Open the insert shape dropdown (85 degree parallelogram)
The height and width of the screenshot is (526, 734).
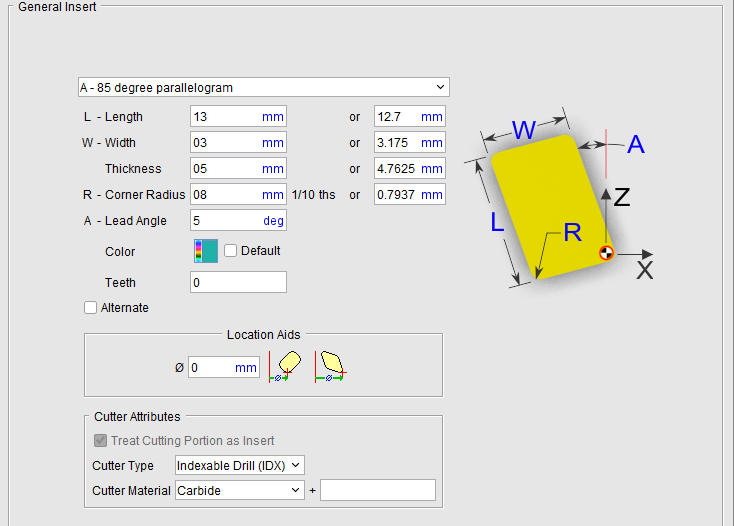point(264,88)
